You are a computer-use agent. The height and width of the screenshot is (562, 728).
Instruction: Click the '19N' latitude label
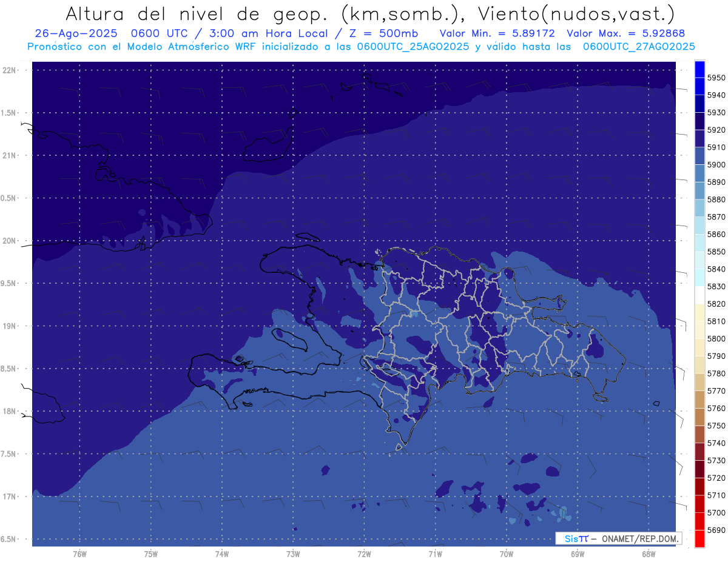click(x=9, y=326)
